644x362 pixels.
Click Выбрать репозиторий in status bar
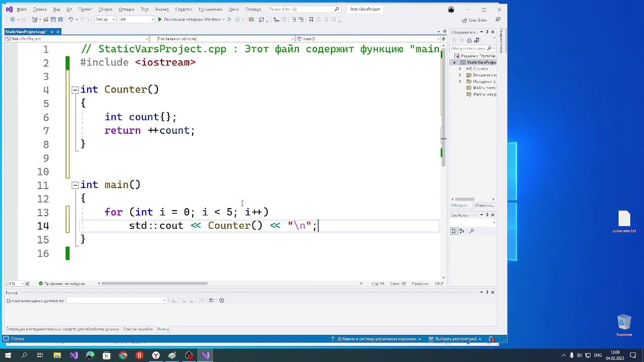coord(455,339)
